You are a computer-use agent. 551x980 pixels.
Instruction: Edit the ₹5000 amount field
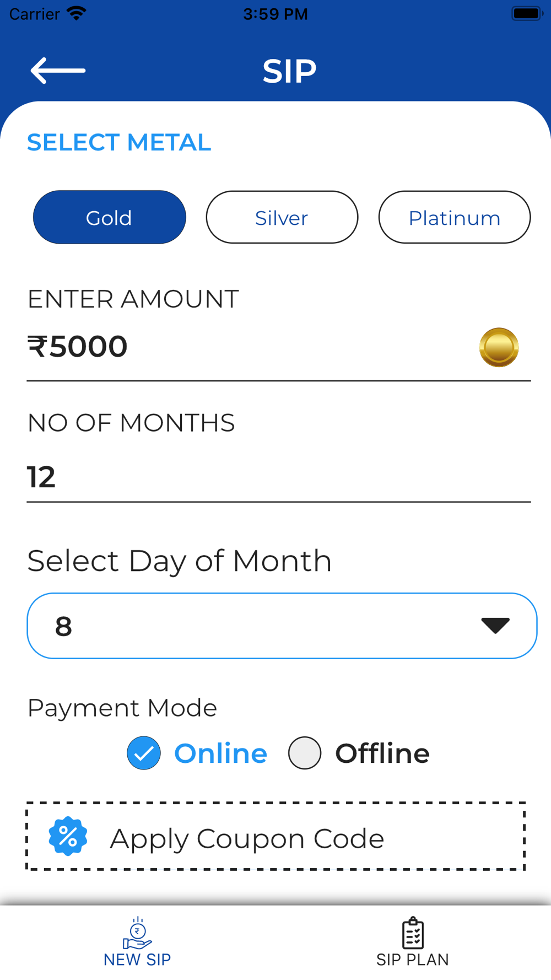[x=220, y=347]
